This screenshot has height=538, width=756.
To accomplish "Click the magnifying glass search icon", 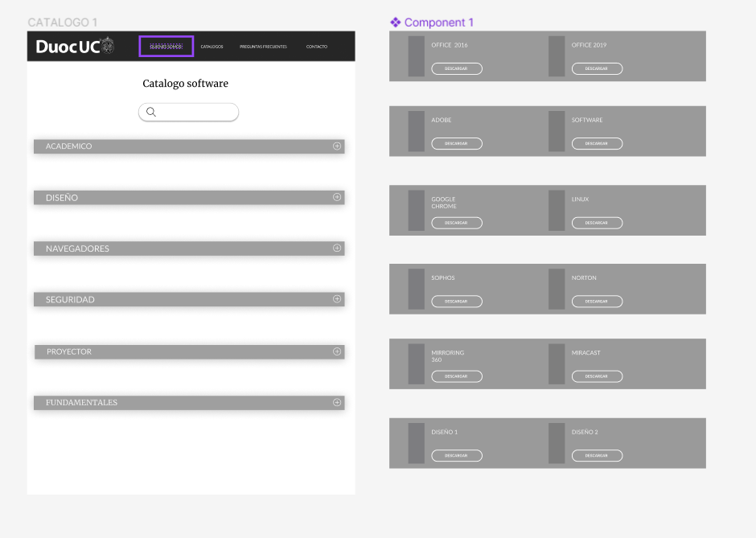I will 150,113.
